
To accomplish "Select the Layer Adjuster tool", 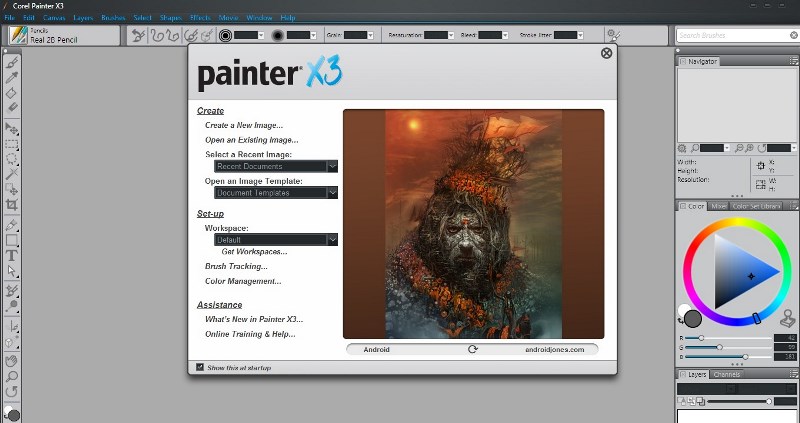I will (12, 128).
